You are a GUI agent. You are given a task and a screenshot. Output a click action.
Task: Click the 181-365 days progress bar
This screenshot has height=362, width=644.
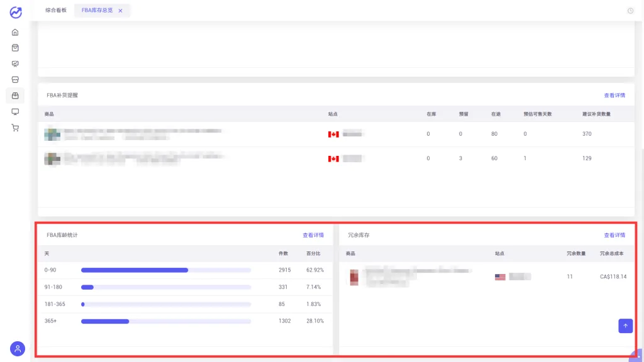point(166,304)
